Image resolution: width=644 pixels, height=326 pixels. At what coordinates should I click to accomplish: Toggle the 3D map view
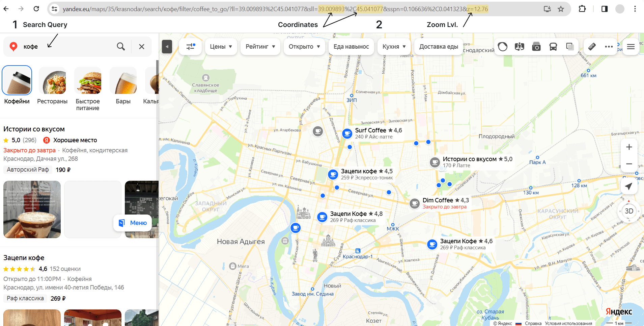point(629,211)
